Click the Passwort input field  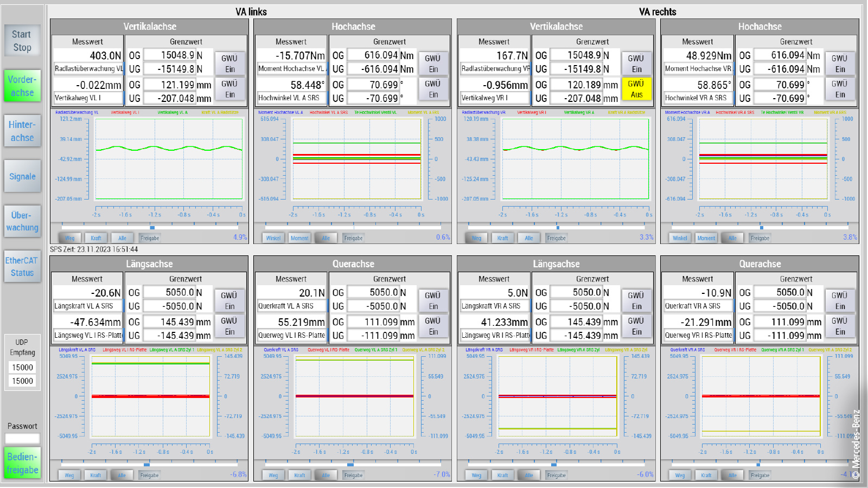pos(22,438)
